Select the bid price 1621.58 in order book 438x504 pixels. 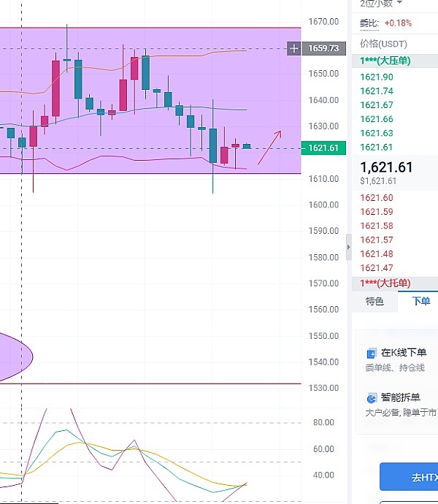(x=377, y=226)
